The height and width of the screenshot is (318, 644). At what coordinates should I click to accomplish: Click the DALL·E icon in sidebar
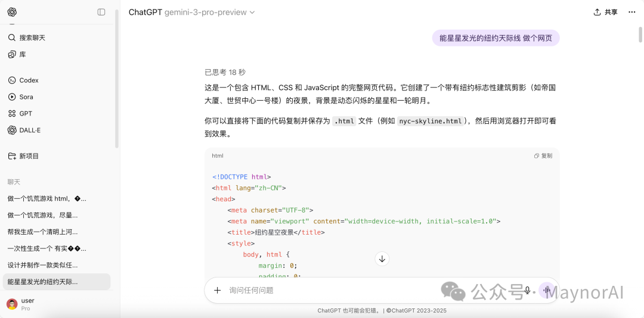12,130
